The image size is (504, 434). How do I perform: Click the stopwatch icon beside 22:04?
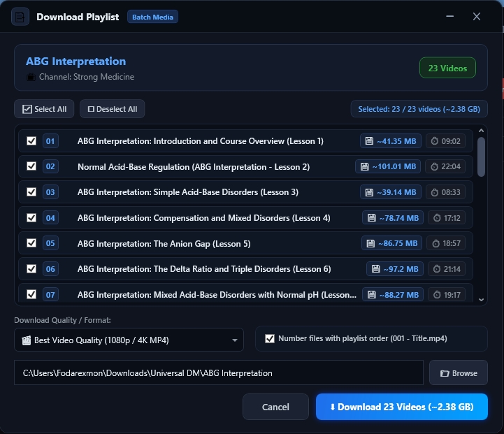434,166
